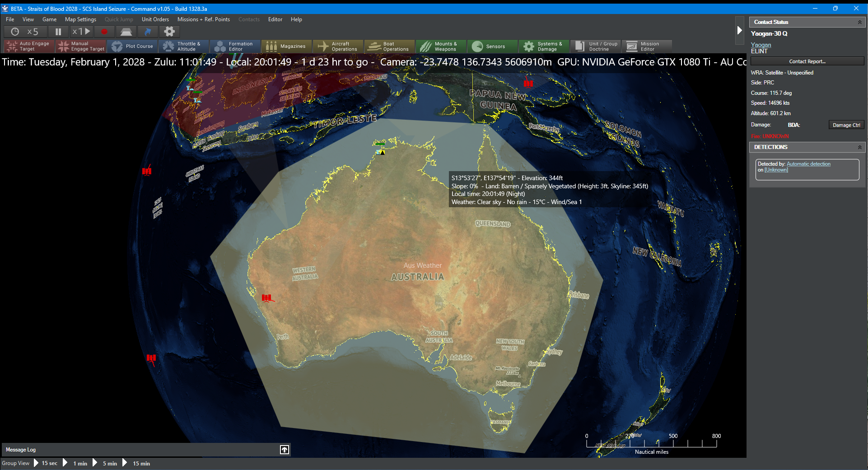The image size is (868, 470).
Task: Click the red record button
Action: [x=104, y=32]
